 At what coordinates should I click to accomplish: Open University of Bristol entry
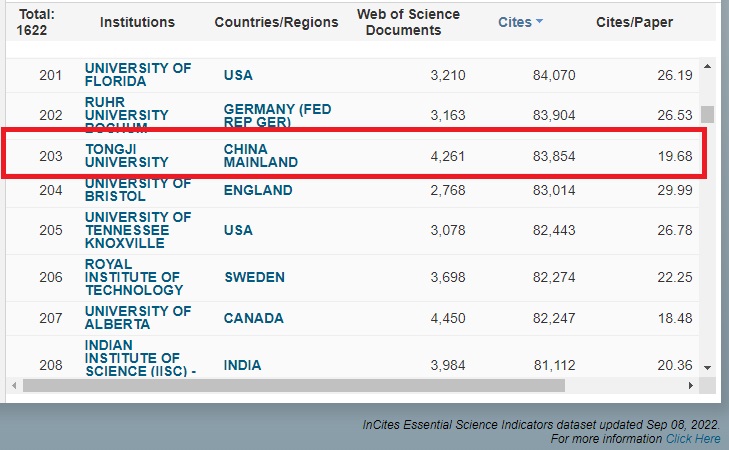(138, 190)
